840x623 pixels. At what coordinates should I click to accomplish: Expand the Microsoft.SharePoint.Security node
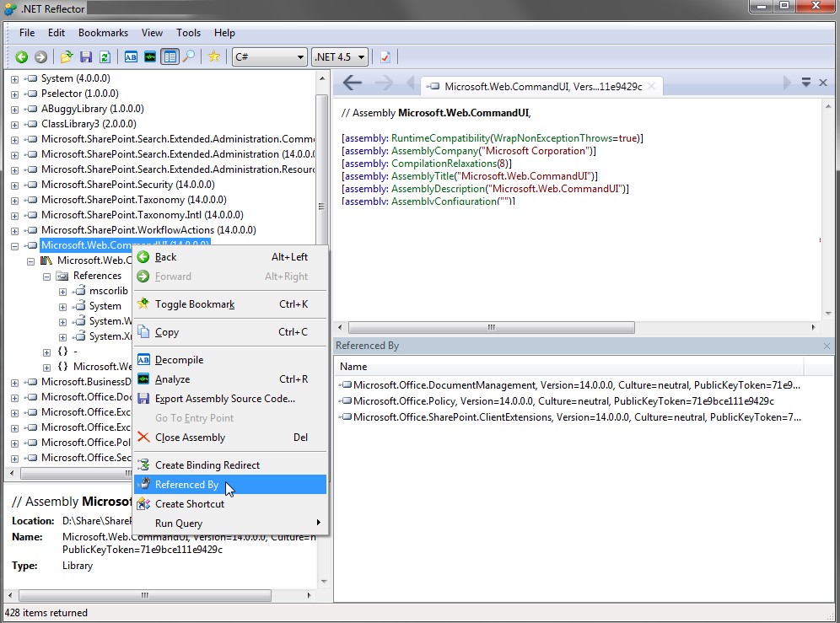14,185
